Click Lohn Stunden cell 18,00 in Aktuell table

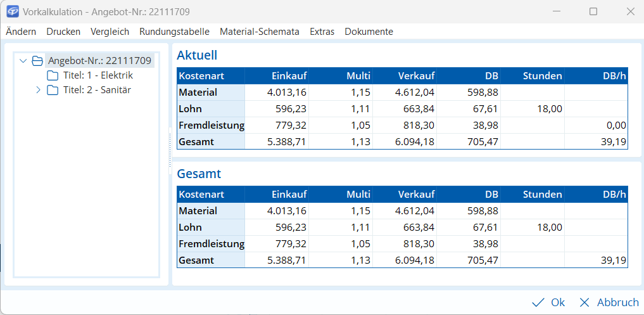pos(550,109)
